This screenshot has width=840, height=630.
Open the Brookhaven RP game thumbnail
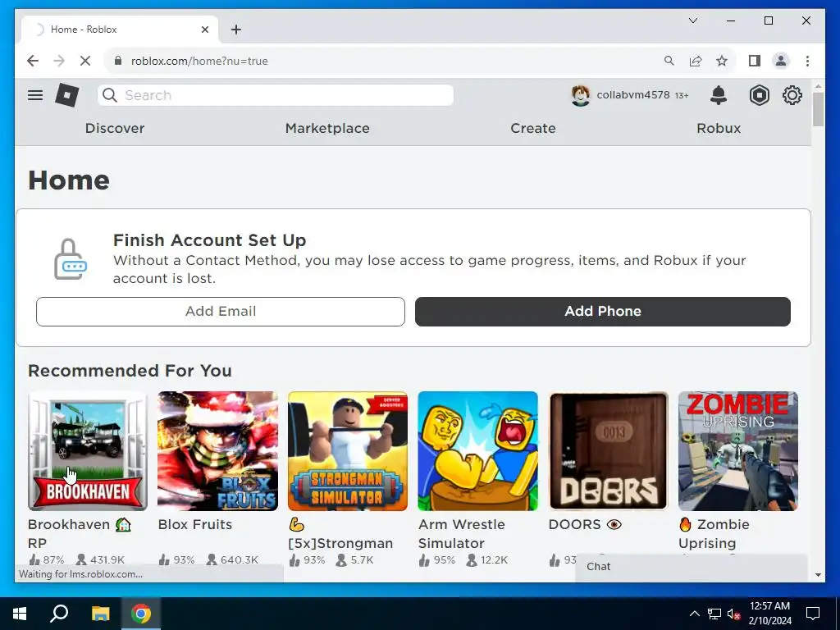(x=87, y=451)
